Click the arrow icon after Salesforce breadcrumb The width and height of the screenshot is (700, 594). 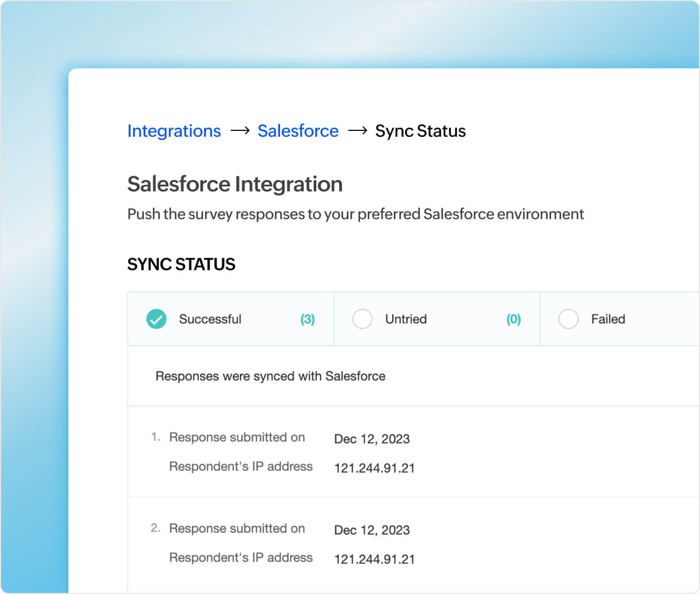point(359,130)
